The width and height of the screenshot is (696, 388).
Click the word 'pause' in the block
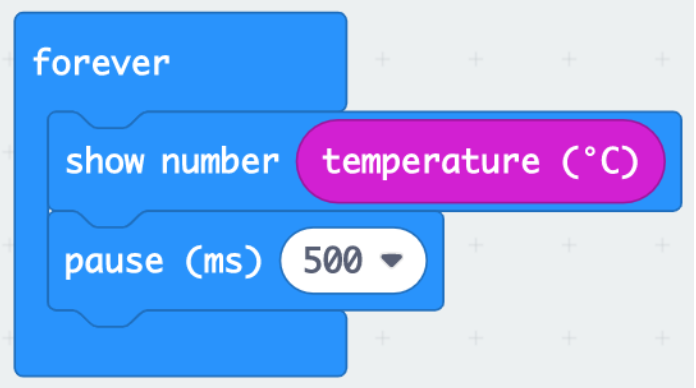[114, 263]
